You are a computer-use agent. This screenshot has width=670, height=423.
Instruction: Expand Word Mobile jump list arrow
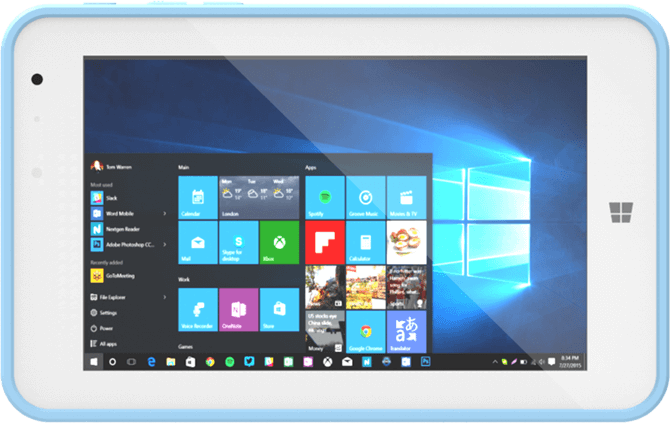pos(165,213)
